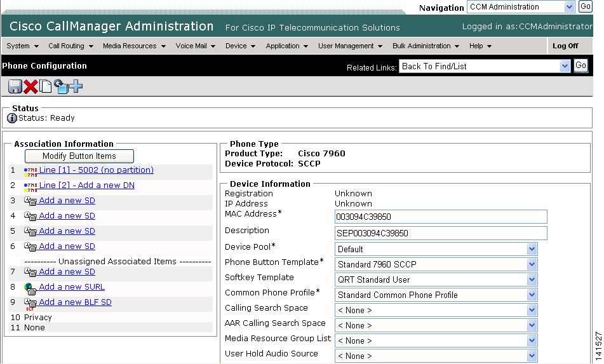Click the Privacy item in row 10
The image size is (604, 364).
point(37,318)
